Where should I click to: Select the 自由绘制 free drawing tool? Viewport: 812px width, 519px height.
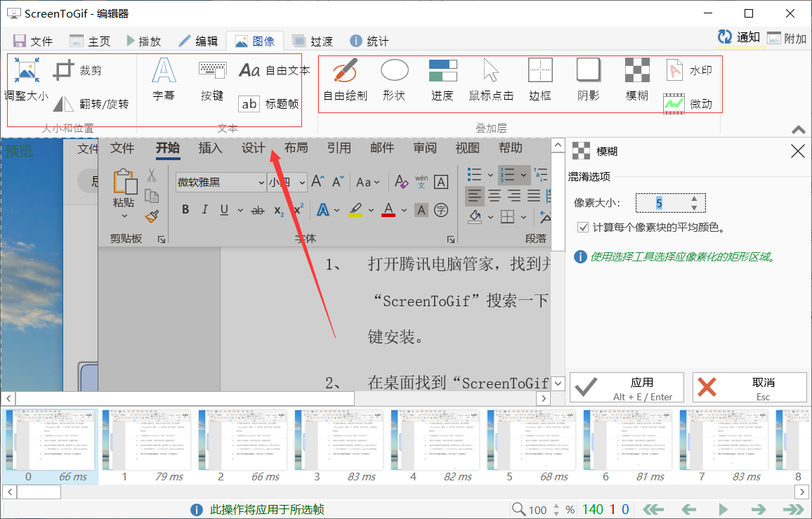(x=345, y=80)
